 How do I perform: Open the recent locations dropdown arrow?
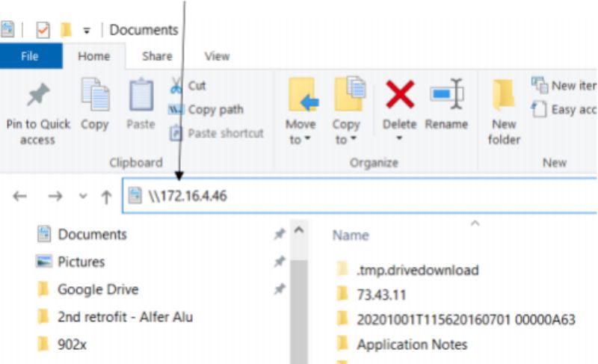83,197
